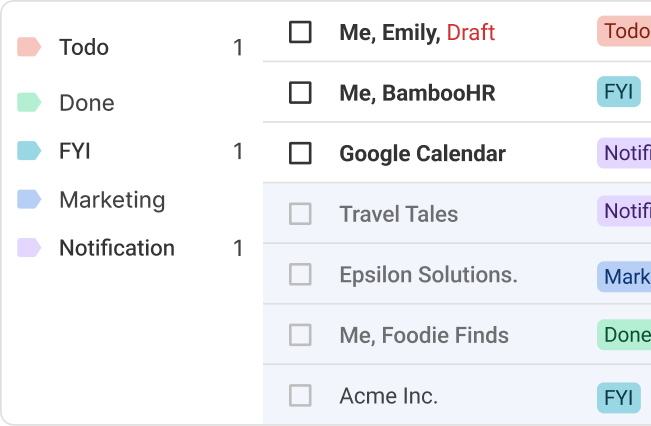Screen dimensions: 651x426
Task: Click the red Todo label icon in sidebar
Action: click(29, 47)
